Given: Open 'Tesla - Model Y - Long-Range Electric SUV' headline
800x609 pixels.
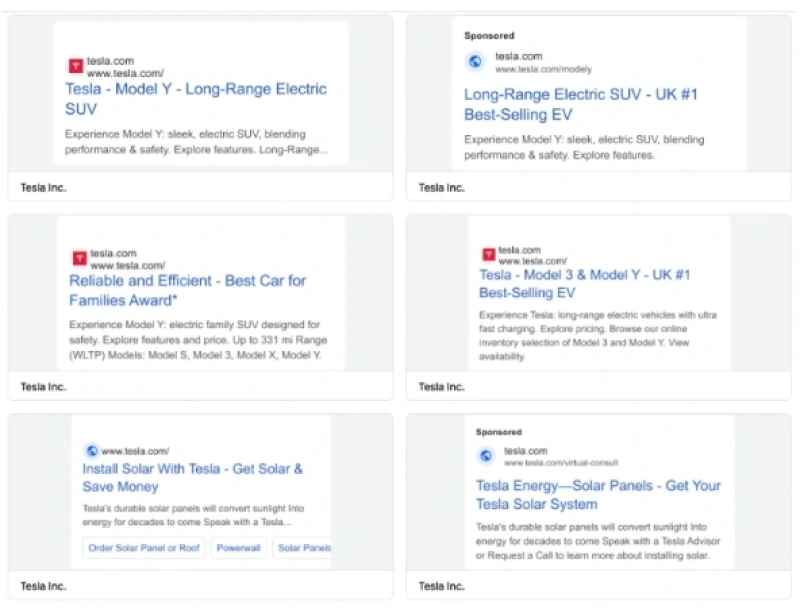Looking at the screenshot, I should pyautogui.click(x=196, y=98).
